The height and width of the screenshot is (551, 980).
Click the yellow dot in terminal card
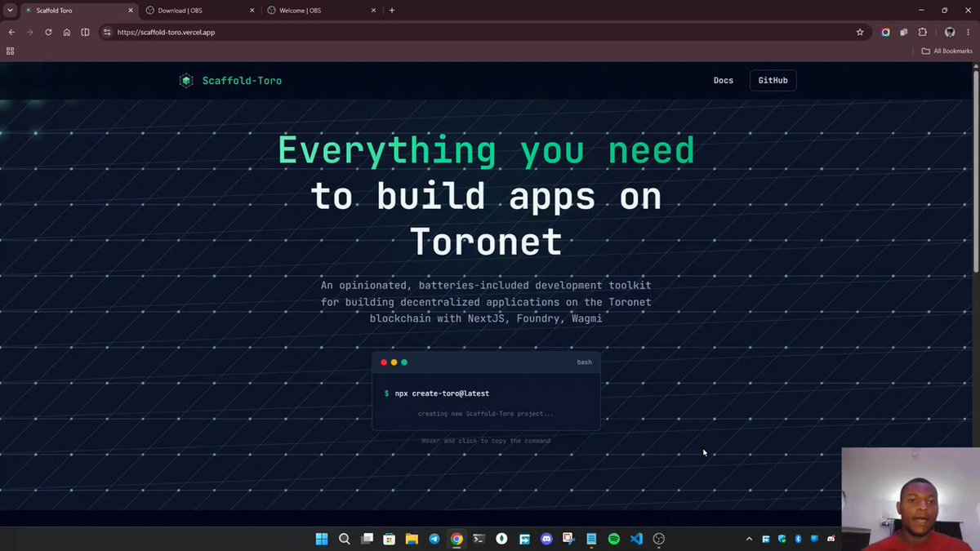click(x=394, y=362)
